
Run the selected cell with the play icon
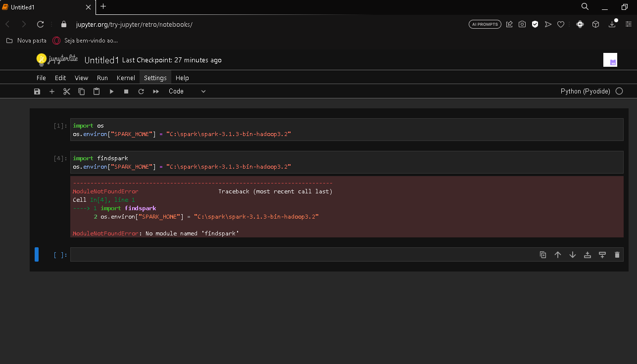111,91
